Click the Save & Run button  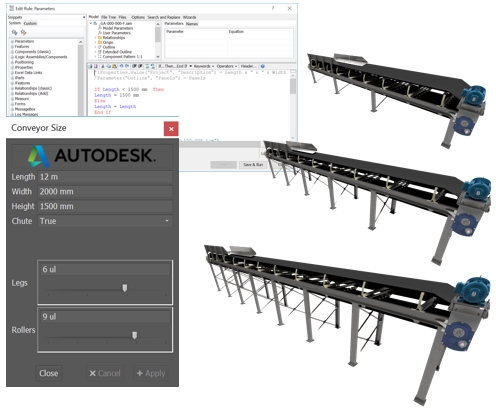click(253, 165)
